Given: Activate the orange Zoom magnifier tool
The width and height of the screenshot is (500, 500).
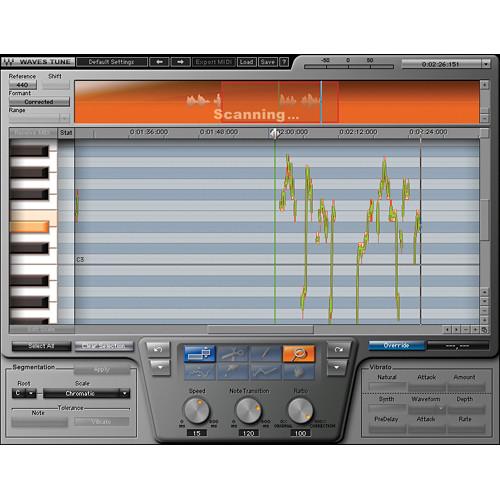Looking at the screenshot, I should point(299,354).
